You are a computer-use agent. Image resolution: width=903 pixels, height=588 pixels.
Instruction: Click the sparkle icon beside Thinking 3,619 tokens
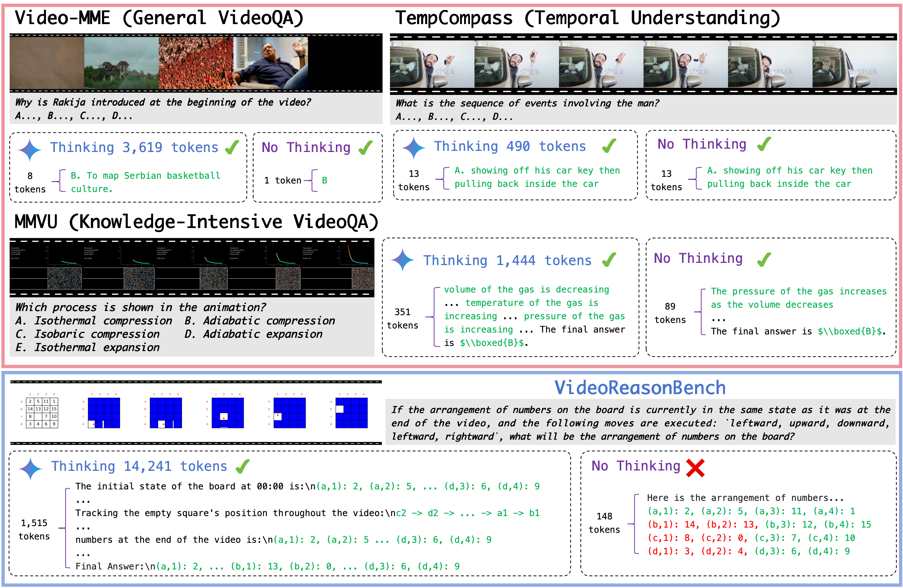point(30,150)
